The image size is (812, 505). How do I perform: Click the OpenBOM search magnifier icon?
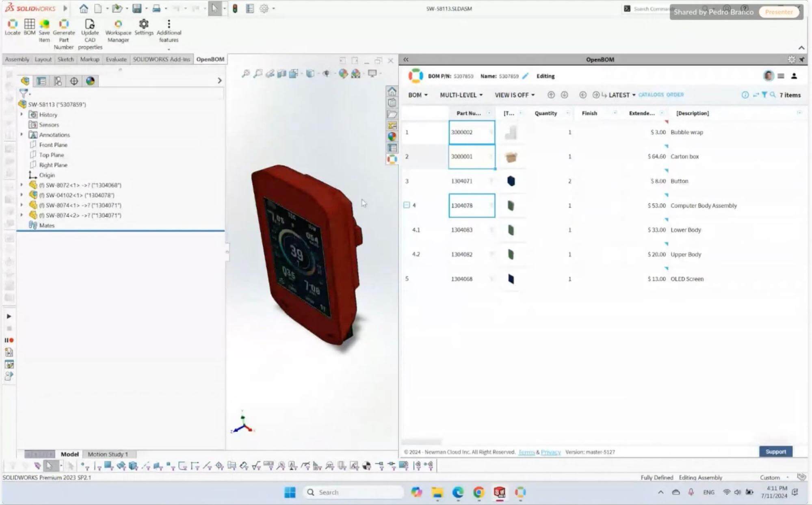point(773,95)
